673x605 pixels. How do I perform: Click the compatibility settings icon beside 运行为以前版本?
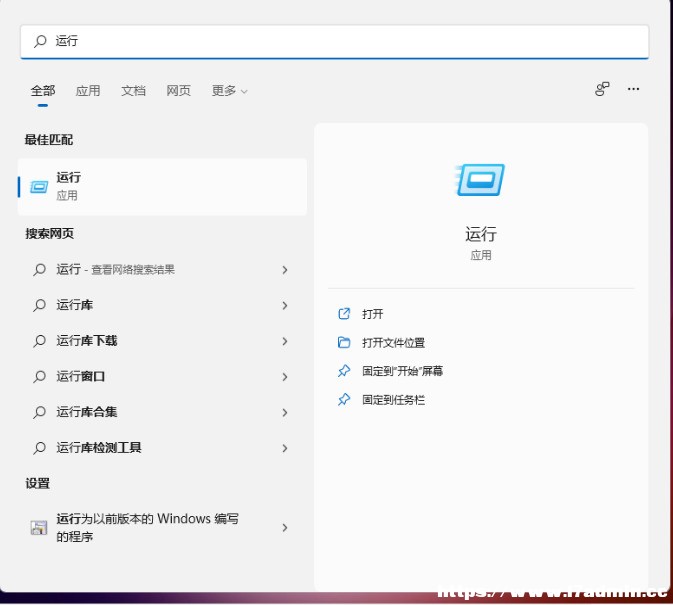pyautogui.click(x=39, y=527)
